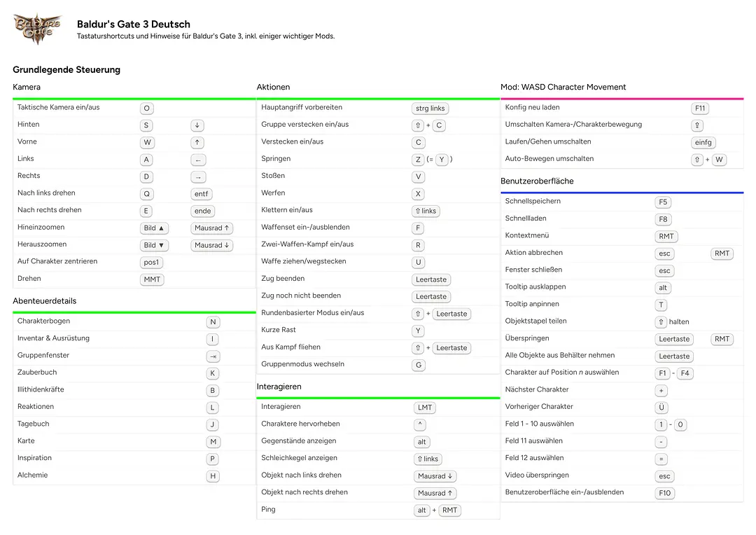The image size is (756, 535).
Task: Click the F11 keycap for Konfig neu laden
Action: click(x=700, y=109)
